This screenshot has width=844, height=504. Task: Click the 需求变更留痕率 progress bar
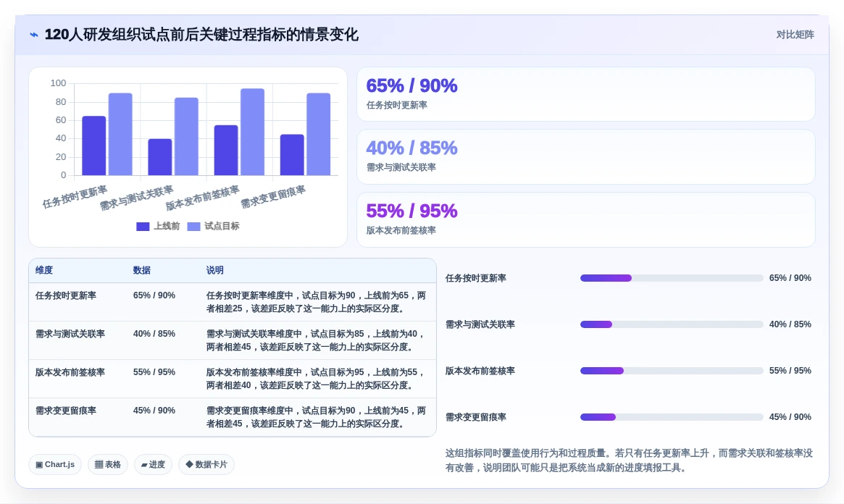(x=672, y=417)
